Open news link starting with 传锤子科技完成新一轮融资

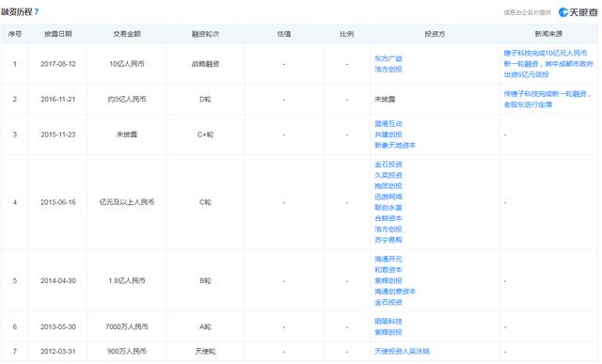click(547, 99)
